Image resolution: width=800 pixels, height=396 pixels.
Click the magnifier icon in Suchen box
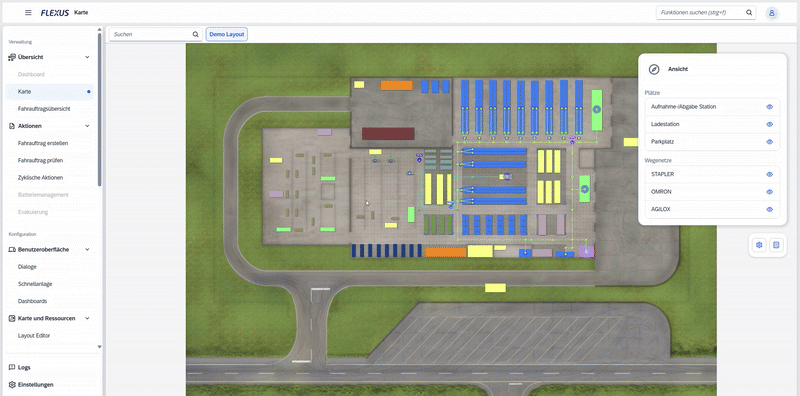(x=195, y=34)
